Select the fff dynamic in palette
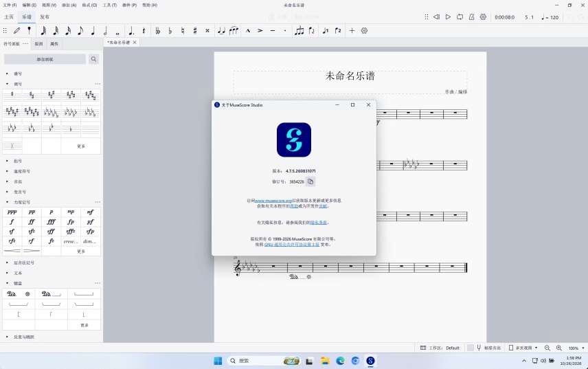This screenshot has height=369, width=588. [52, 222]
